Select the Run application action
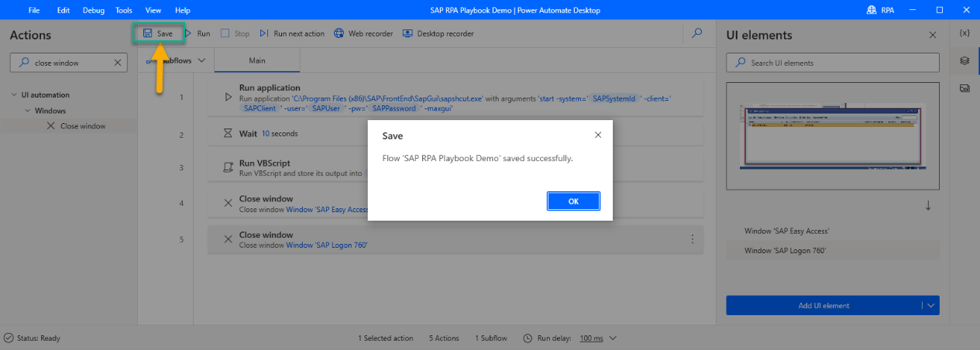The image size is (980, 350). (x=456, y=97)
